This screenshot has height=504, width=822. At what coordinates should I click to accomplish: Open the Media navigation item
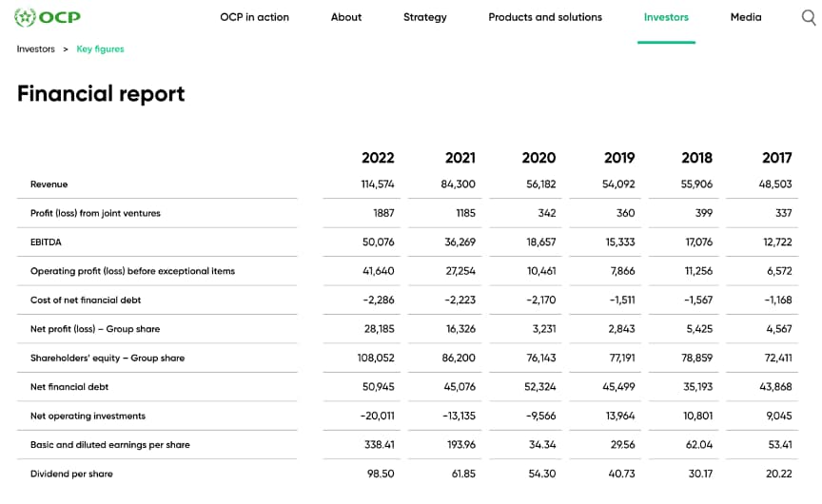click(746, 17)
